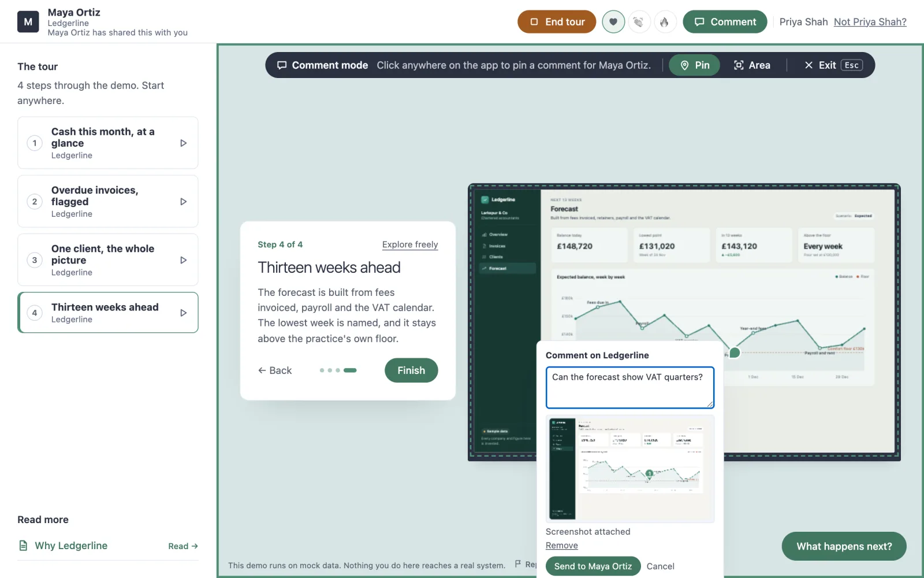Select tour step 'Overdue invoices, flagged' card
924x578 pixels.
point(108,202)
